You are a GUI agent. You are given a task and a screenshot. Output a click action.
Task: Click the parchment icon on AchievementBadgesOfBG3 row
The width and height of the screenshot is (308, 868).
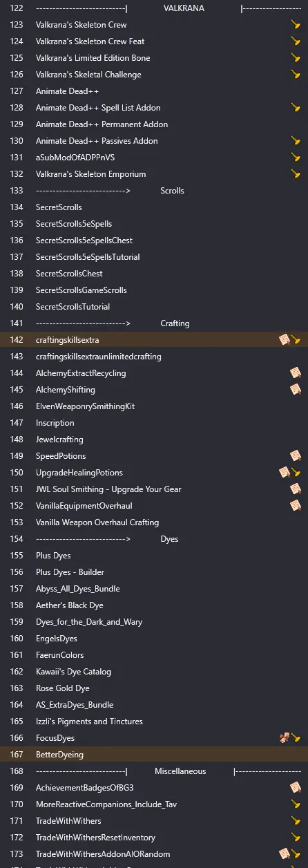point(296,788)
